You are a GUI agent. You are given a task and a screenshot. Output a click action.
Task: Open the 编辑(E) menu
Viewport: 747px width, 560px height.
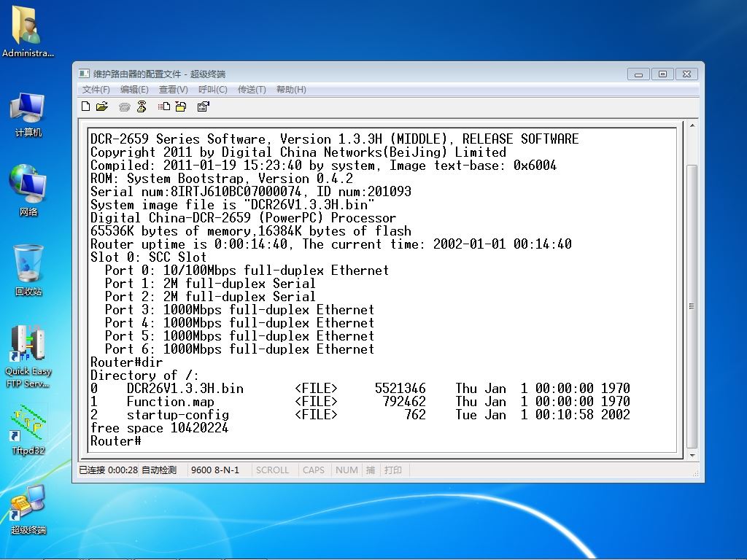134,90
